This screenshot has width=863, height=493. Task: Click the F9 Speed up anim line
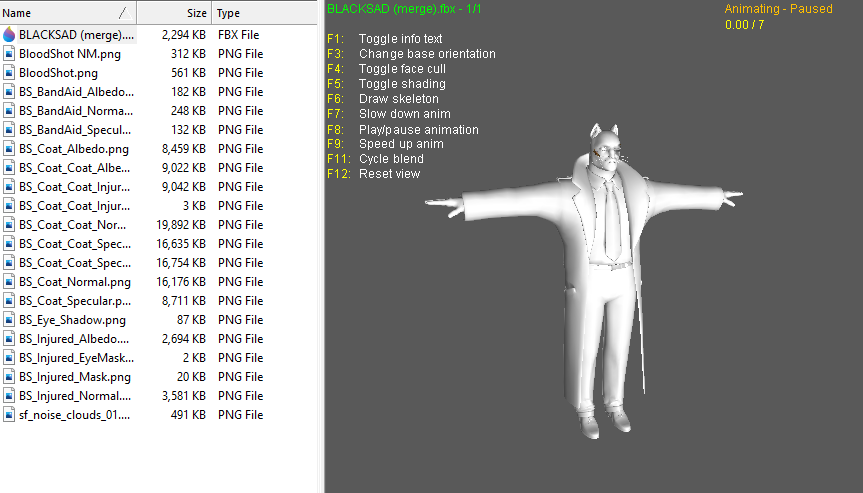click(x=385, y=144)
